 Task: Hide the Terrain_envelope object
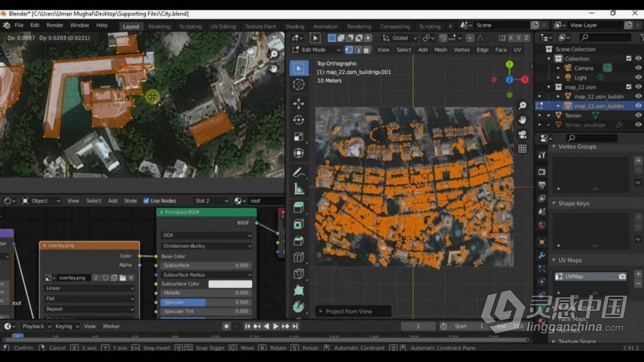click(x=638, y=125)
